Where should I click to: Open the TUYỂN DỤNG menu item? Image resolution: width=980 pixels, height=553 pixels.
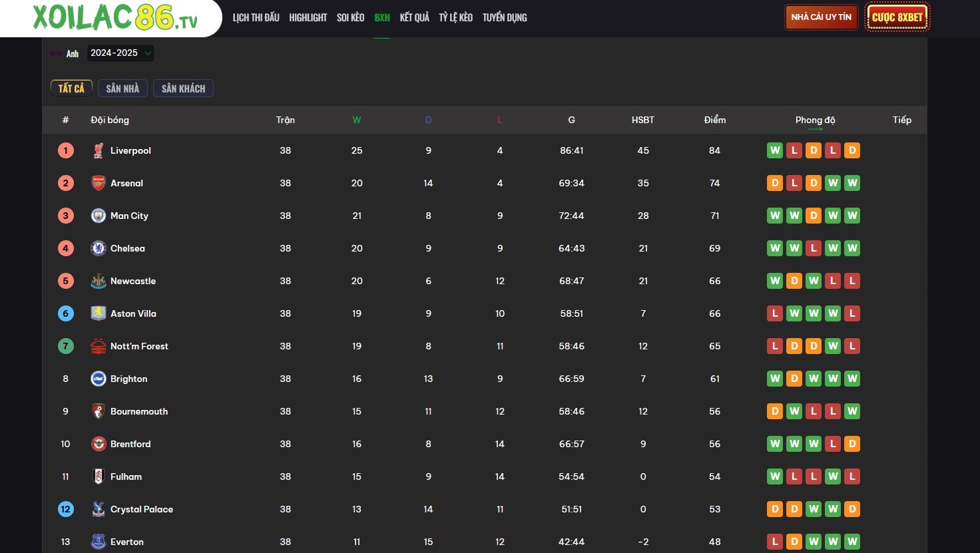point(505,17)
